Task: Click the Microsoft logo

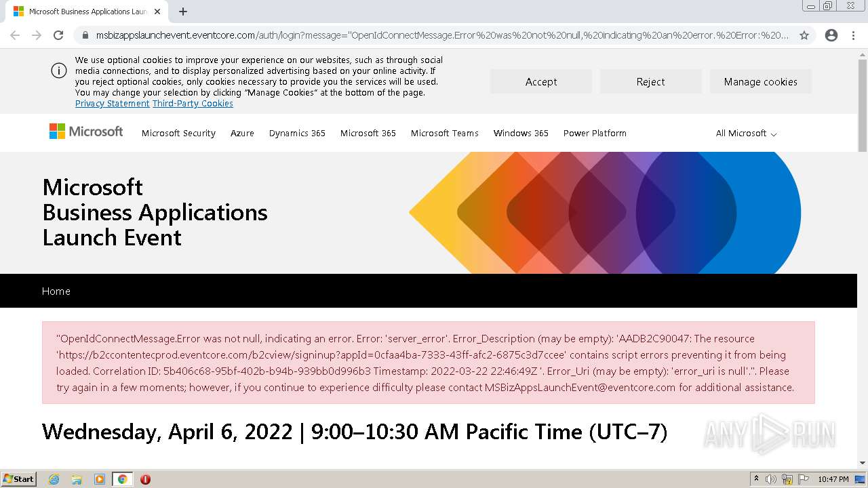Action: [x=86, y=131]
